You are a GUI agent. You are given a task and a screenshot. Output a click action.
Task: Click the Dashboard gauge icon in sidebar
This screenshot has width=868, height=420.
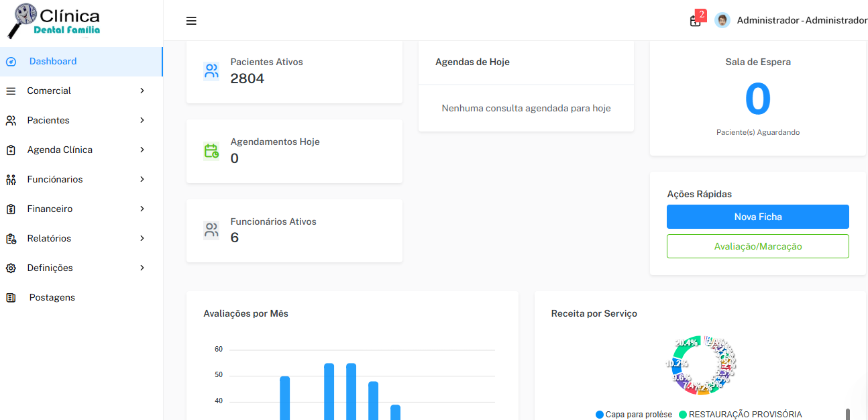point(11,62)
